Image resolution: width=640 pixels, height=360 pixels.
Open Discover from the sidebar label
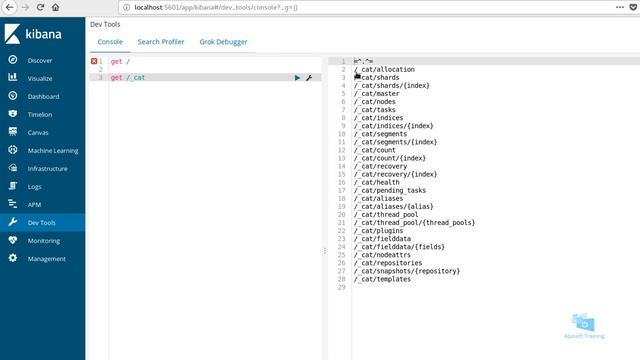pos(40,60)
